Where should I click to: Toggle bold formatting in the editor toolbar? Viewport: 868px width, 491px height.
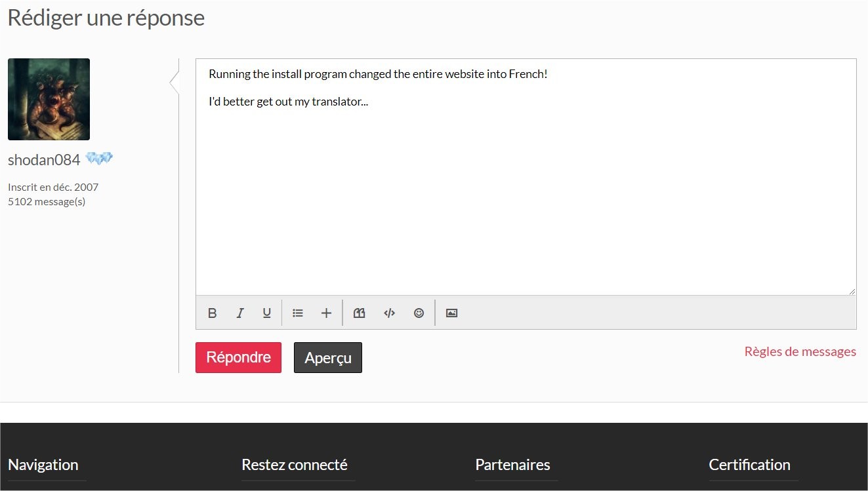[x=212, y=313]
